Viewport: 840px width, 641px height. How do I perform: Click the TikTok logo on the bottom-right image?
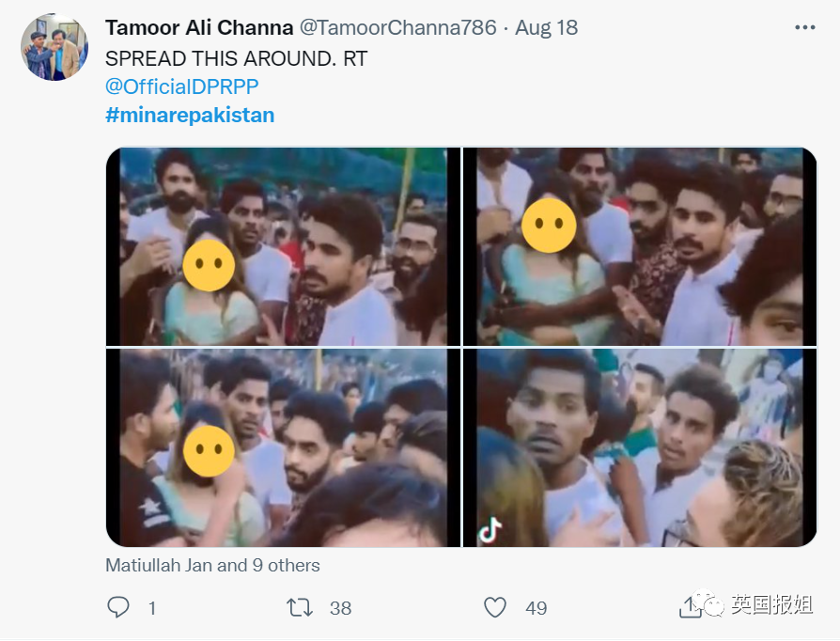490,532
